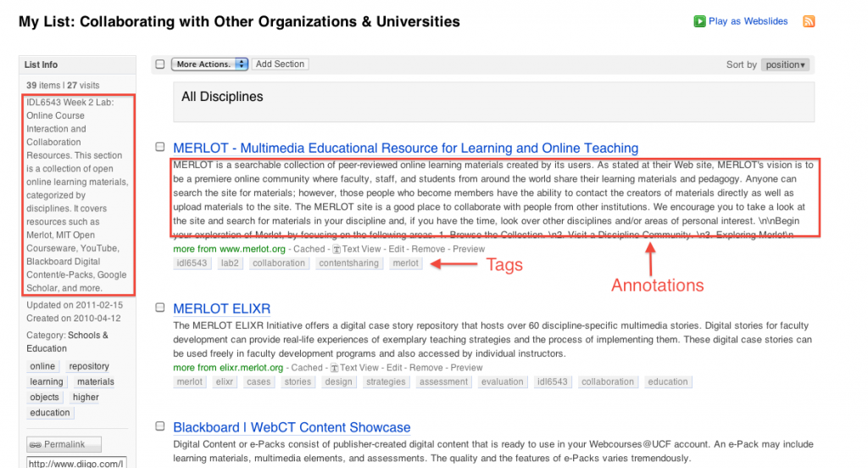This screenshot has height=468, width=868.
Task: Click the Text View icon under MERLOT ELIXR
Action: coord(334,368)
